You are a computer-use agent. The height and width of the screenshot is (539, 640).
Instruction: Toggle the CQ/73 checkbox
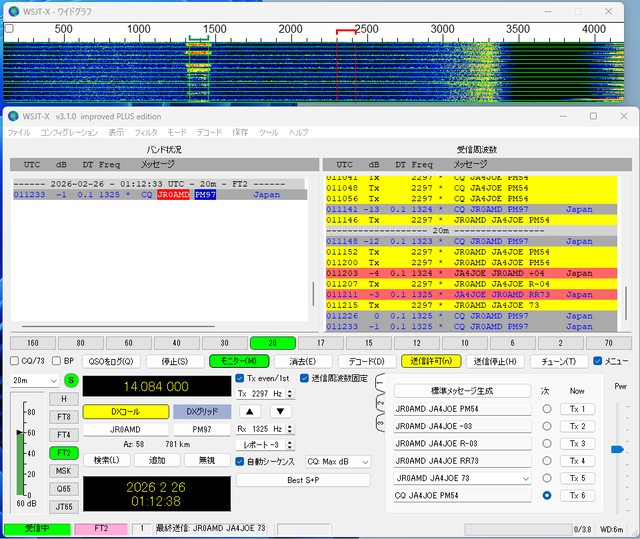click(x=15, y=361)
